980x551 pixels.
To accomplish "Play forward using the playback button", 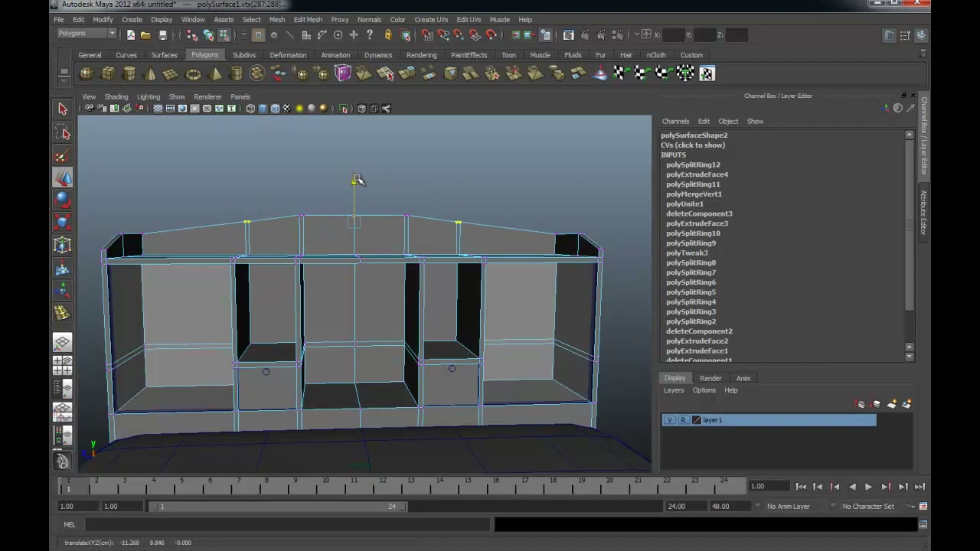I will [x=868, y=487].
